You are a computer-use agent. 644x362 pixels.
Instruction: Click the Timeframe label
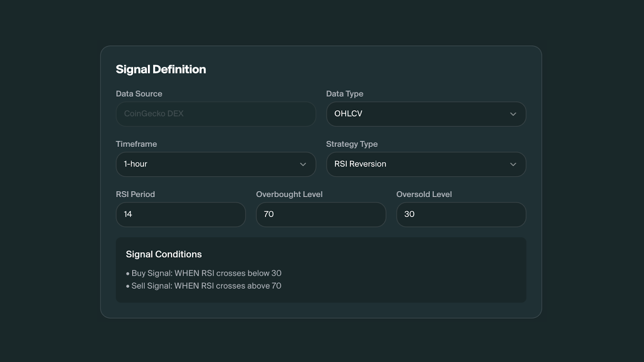click(x=136, y=144)
